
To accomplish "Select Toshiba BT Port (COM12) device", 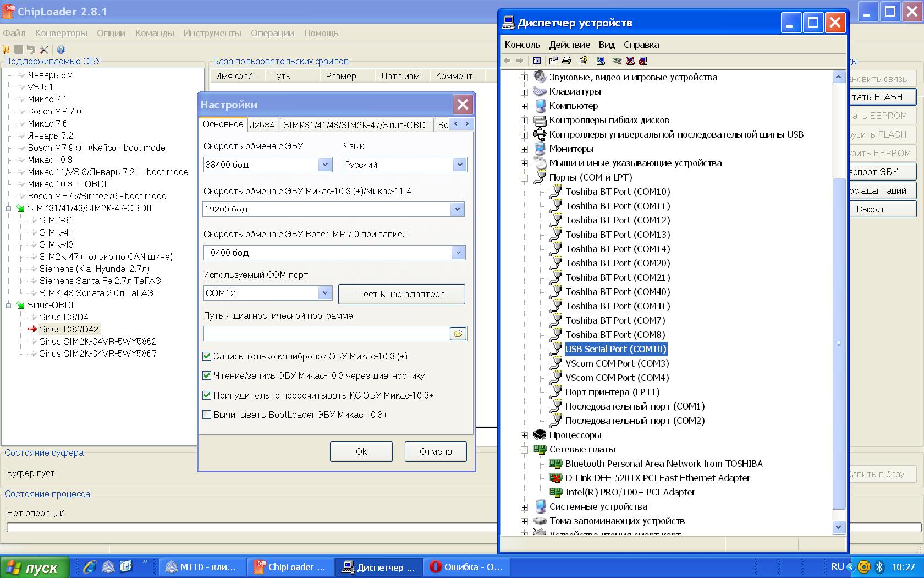I will pos(618,220).
